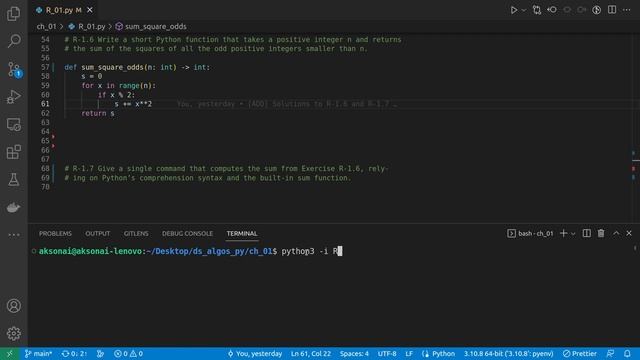Screen dimensions: 640x360
Task: Split the terminal panel
Action: click(x=587, y=233)
